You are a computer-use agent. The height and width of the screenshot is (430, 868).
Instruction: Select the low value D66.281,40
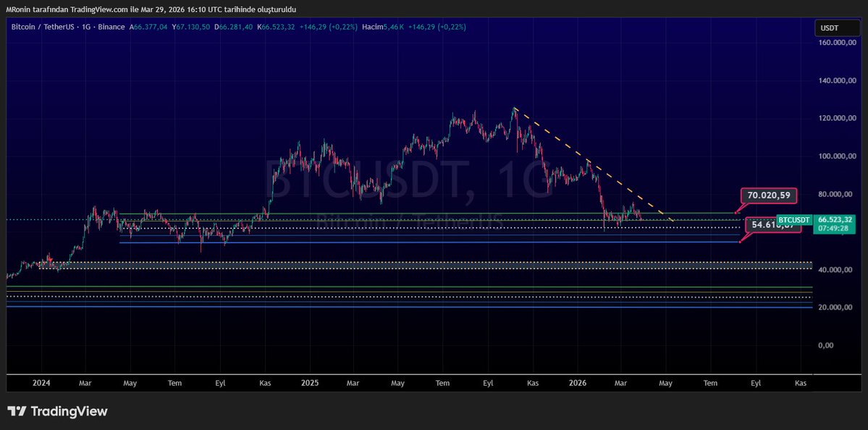234,27
